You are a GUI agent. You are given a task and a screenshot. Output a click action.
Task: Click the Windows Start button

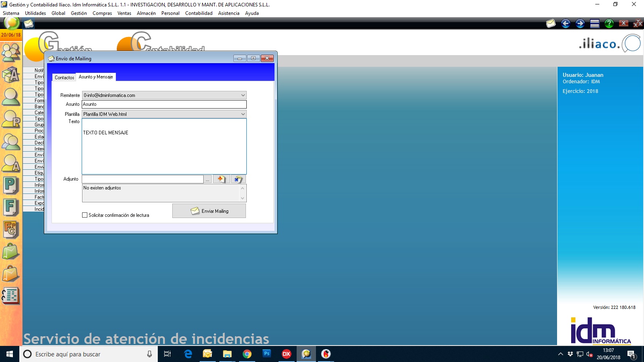click(x=10, y=354)
